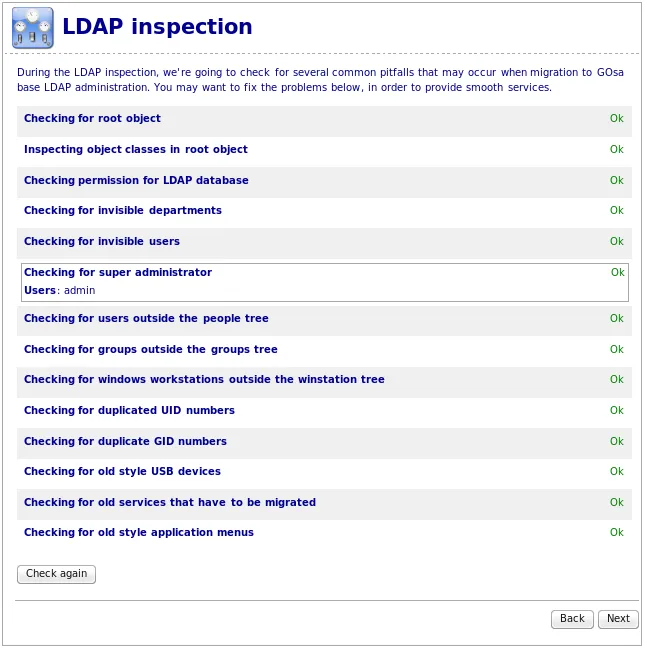Go to the Next setup step
645x648 pixels.
[618, 619]
